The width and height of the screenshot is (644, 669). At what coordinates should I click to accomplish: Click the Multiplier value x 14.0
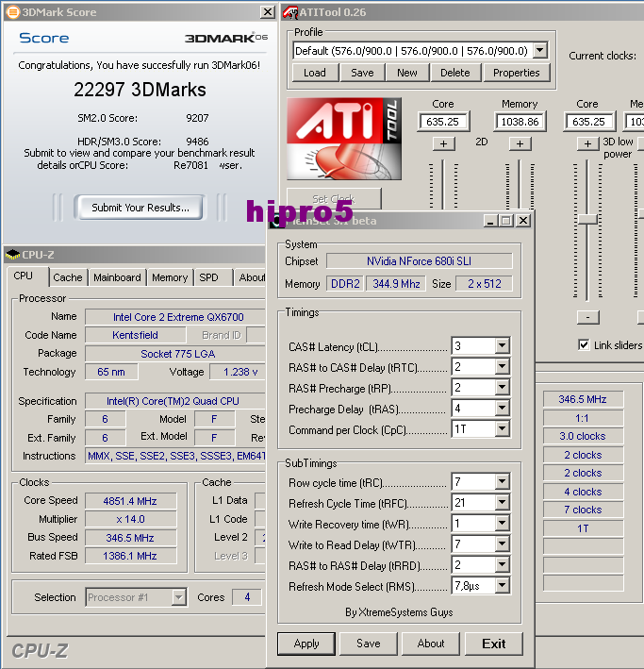click(x=130, y=519)
